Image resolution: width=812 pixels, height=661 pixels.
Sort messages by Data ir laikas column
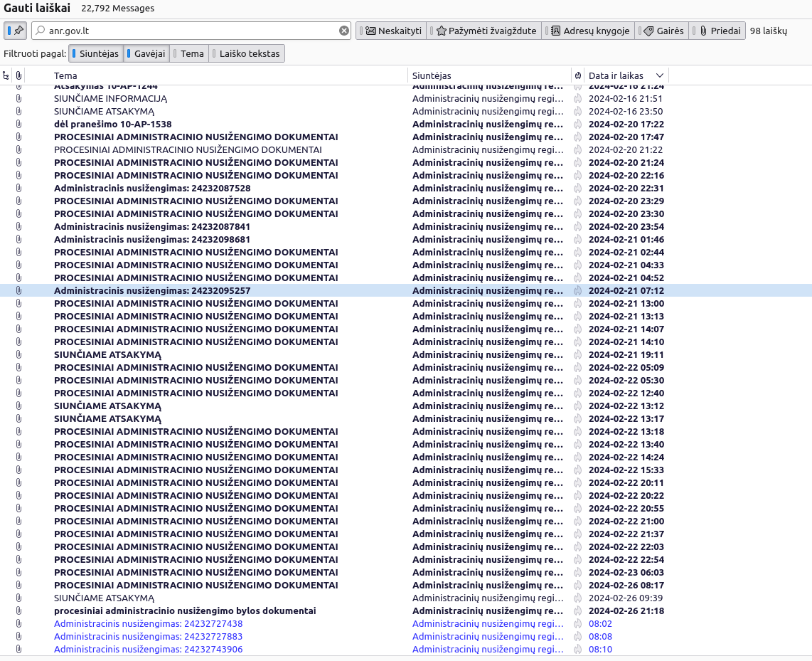pyautogui.click(x=616, y=75)
